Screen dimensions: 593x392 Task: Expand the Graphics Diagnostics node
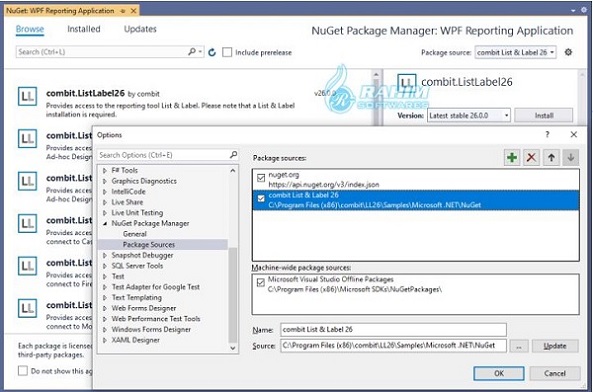105,181
